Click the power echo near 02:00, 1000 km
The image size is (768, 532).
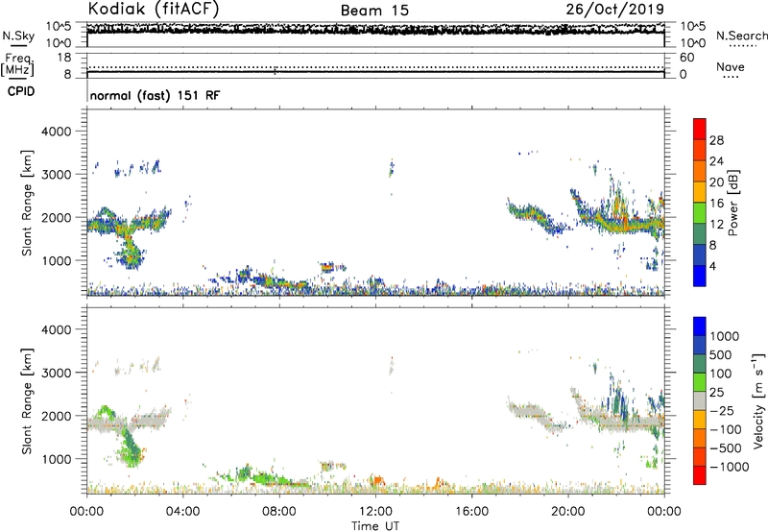pyautogui.click(x=131, y=256)
